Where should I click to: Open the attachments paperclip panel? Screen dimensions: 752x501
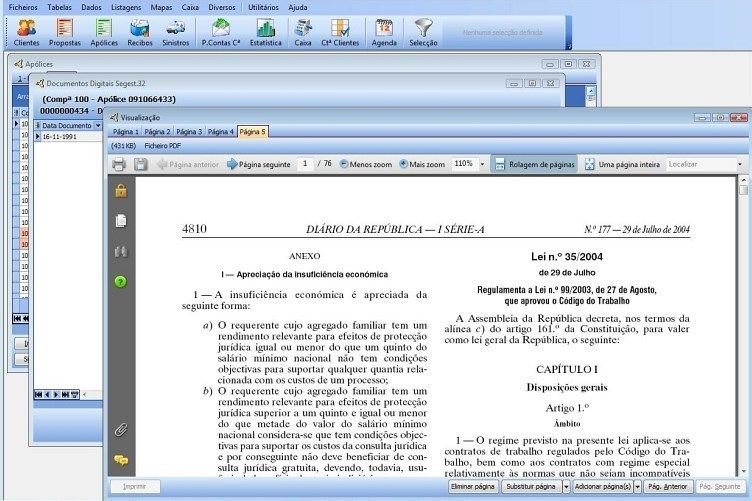[x=121, y=429]
